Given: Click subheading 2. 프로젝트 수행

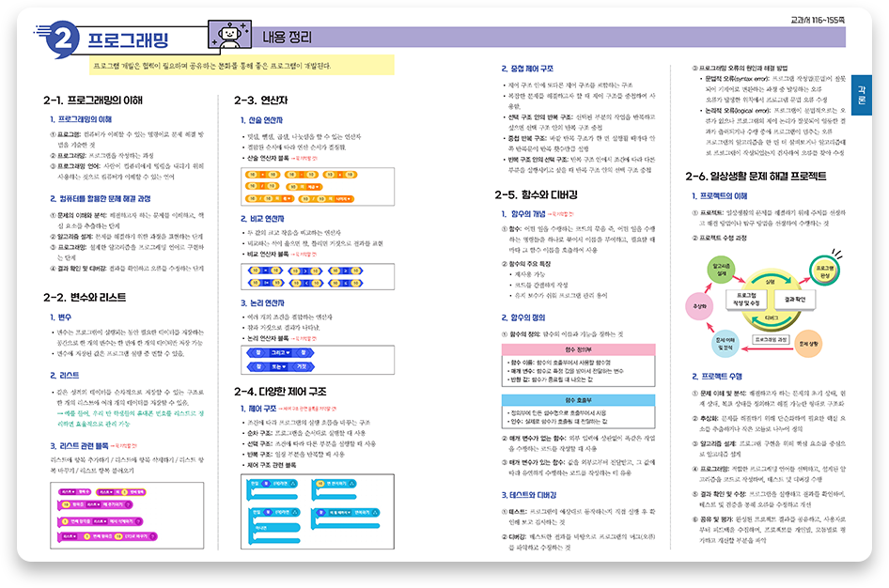Looking at the screenshot, I should pos(717,376).
